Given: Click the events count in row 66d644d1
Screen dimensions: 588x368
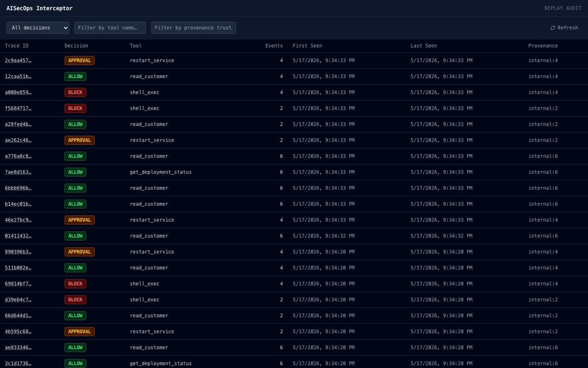Looking at the screenshot, I should [x=281, y=316].
